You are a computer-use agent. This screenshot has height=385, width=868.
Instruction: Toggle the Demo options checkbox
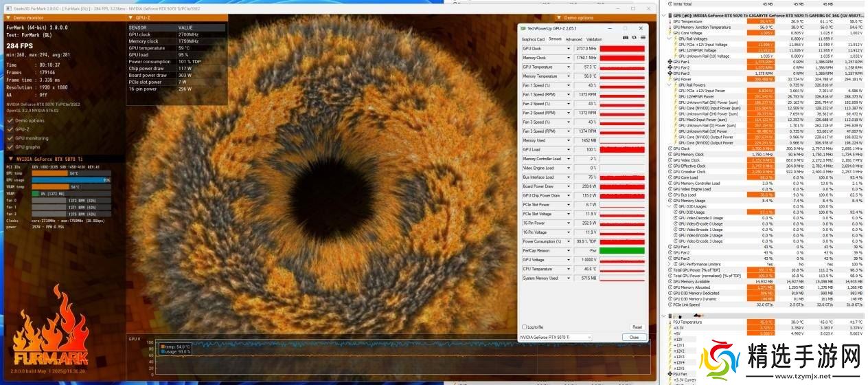click(10, 120)
